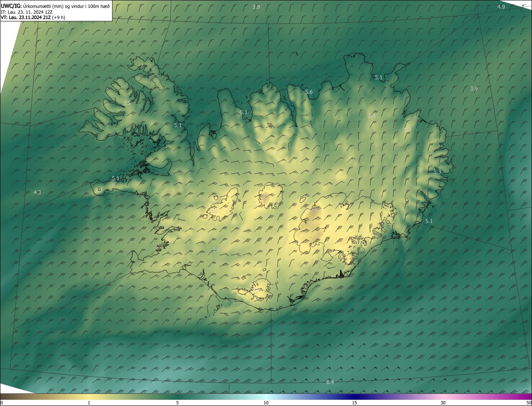Screen dimensions: 532x406
Task: Click the 5.6 value label on the north coast
Action: click(x=309, y=92)
